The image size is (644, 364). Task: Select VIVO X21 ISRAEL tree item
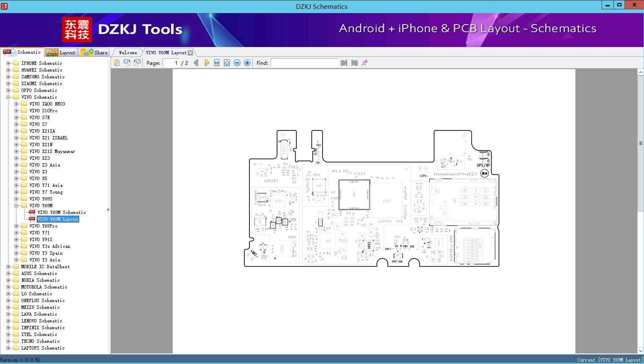tap(48, 138)
